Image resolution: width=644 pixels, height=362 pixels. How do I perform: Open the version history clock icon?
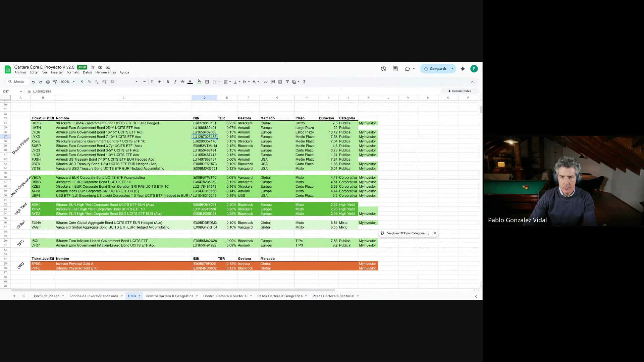coord(384,69)
